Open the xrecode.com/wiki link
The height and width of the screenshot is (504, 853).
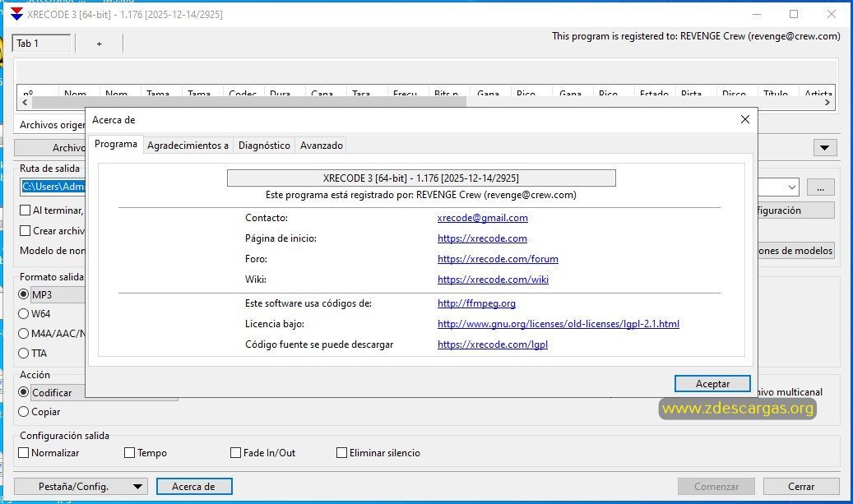click(493, 280)
